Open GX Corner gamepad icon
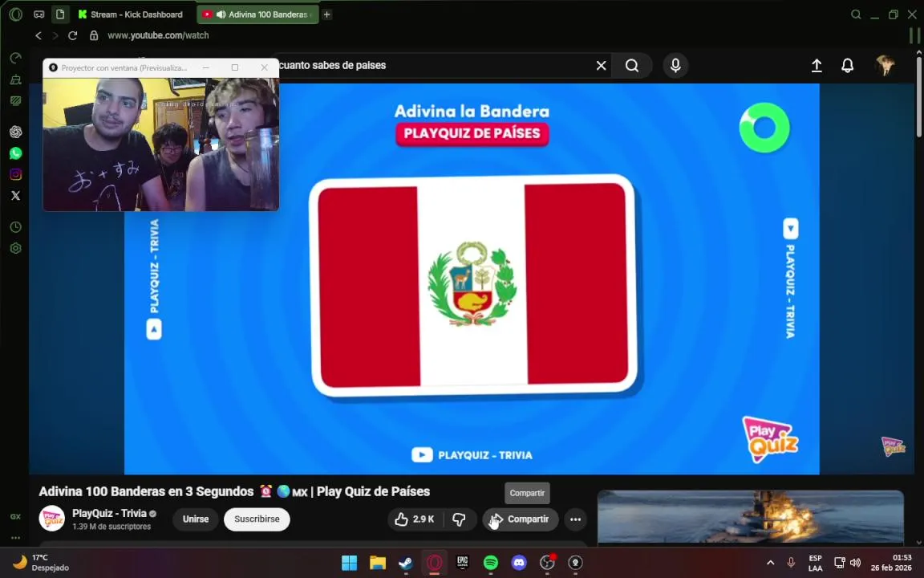 tap(38, 14)
